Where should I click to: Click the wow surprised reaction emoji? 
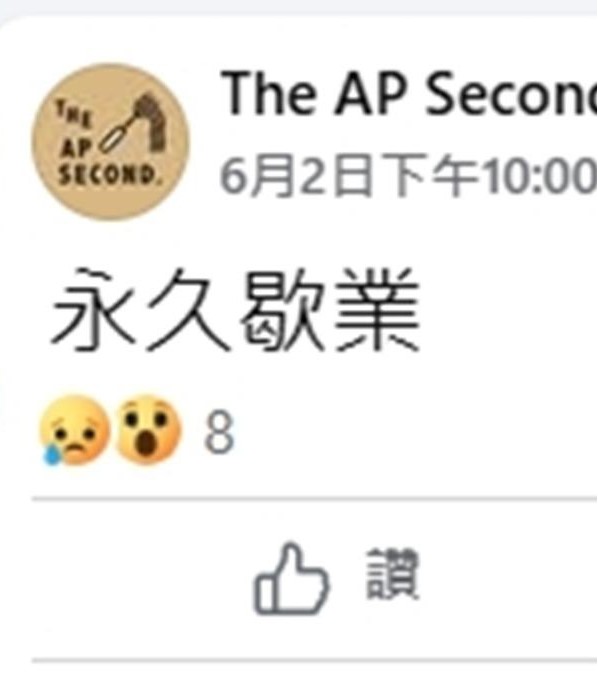[149, 430]
